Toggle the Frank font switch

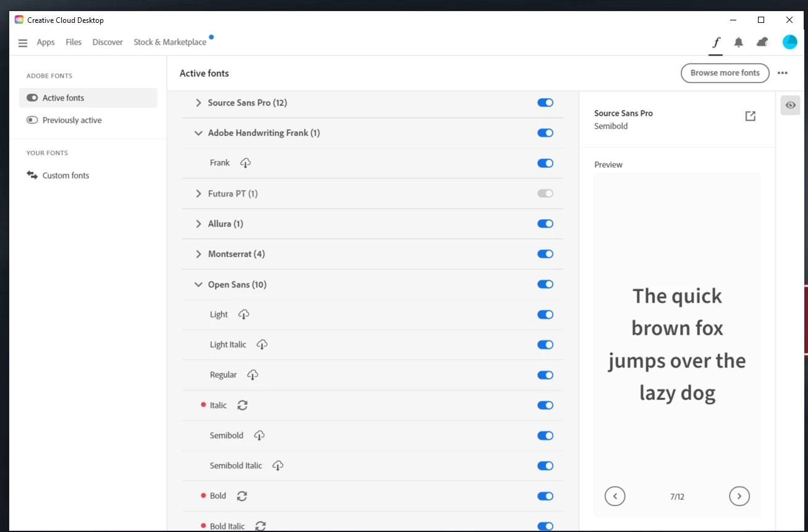pos(545,163)
